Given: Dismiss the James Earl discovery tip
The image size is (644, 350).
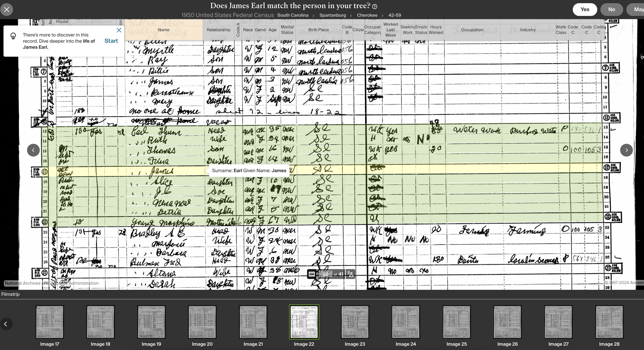Looking at the screenshot, I should [x=119, y=30].
